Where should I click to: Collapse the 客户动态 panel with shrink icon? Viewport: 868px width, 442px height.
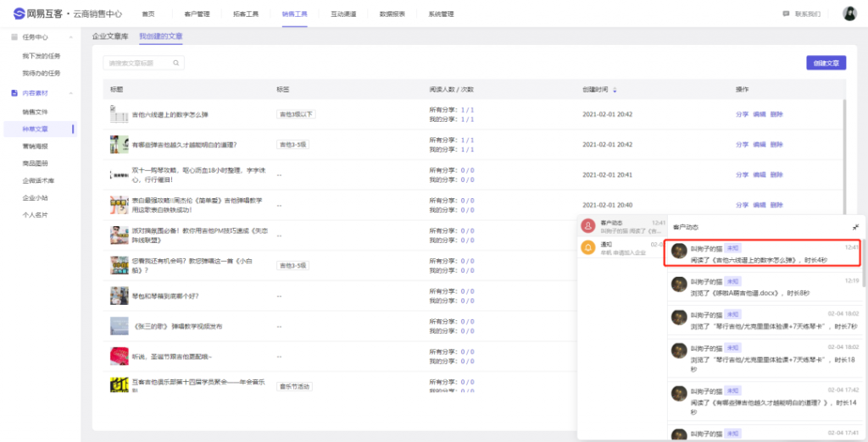pyautogui.click(x=855, y=227)
